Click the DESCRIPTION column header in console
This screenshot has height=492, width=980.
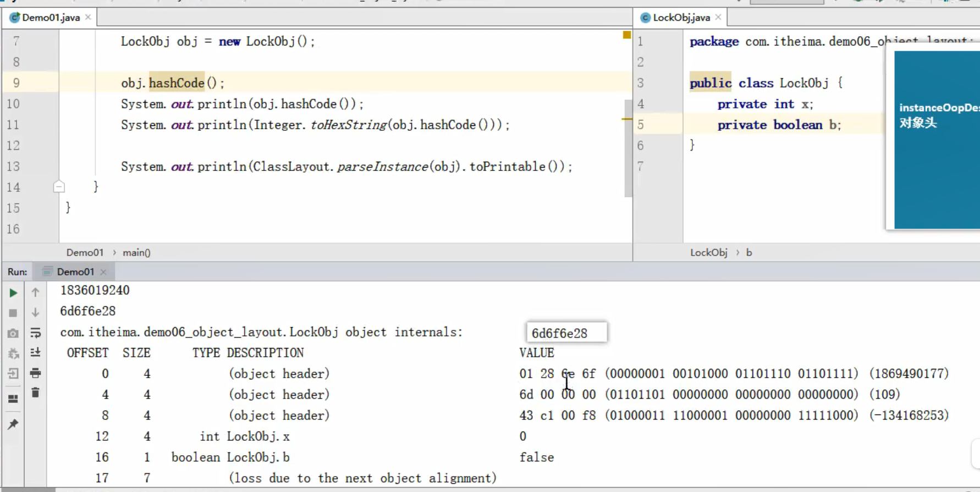[x=265, y=353]
